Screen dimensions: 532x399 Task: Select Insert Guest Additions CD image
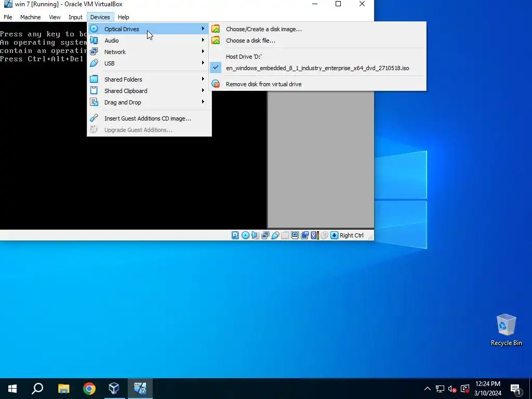point(149,118)
